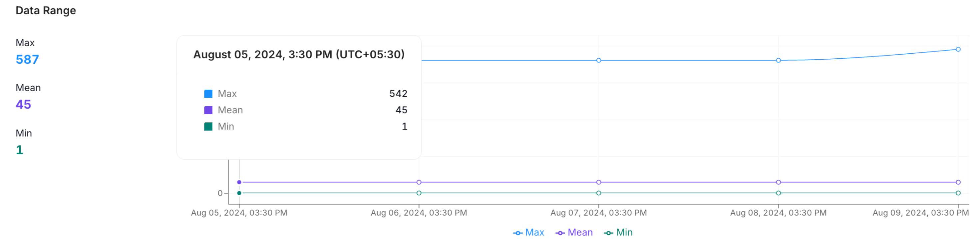Toggle the Min series in the legend

point(624,232)
